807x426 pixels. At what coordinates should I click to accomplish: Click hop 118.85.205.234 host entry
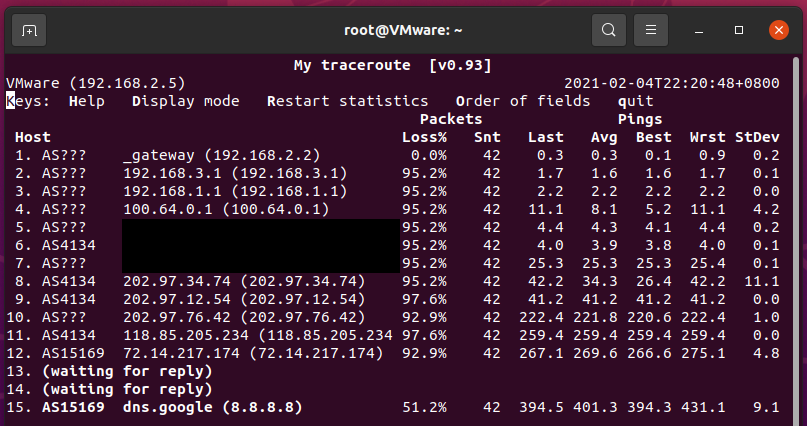(258, 335)
